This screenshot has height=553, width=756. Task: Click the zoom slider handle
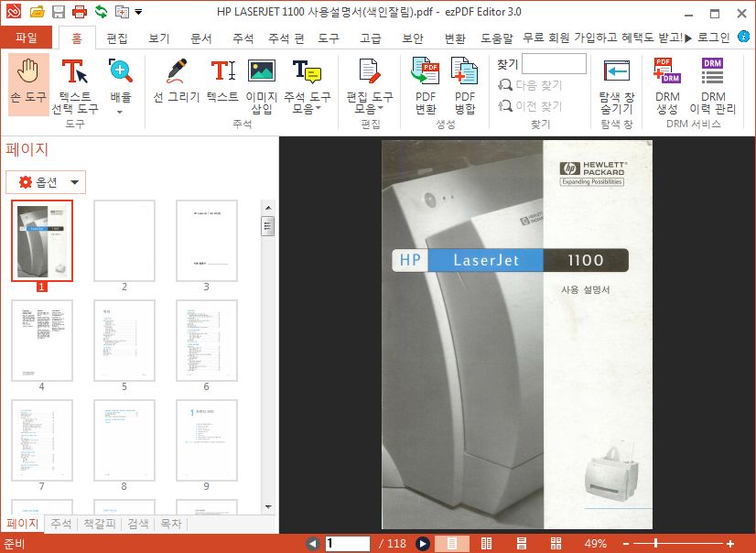coord(655,544)
